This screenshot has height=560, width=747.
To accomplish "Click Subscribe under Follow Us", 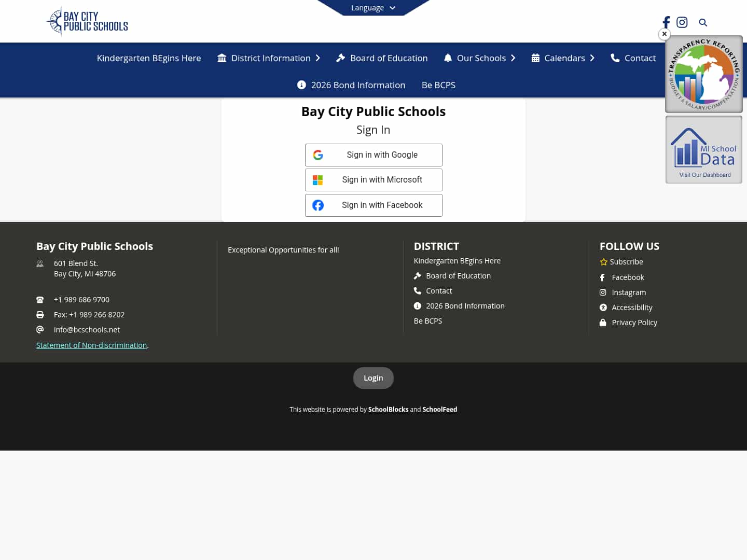I will click(x=621, y=262).
